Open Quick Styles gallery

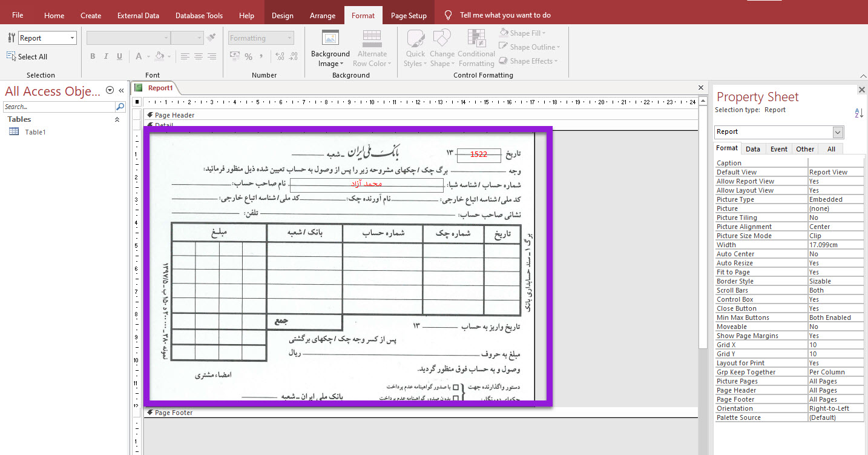pyautogui.click(x=415, y=48)
